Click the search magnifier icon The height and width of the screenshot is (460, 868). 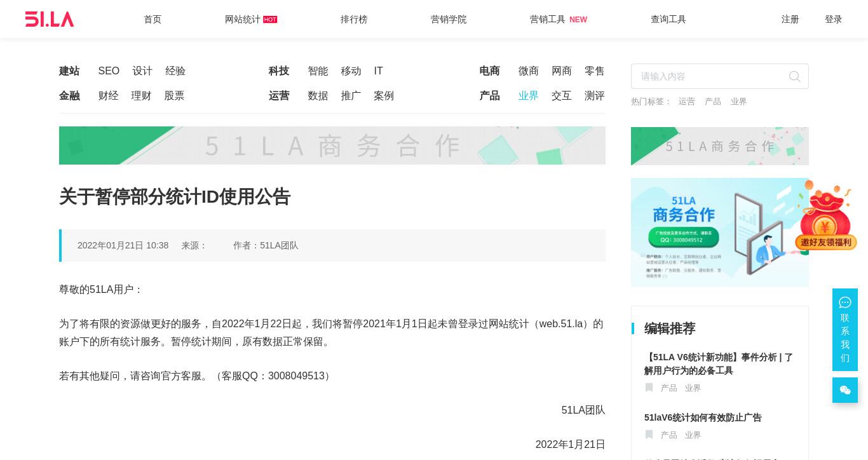794,76
